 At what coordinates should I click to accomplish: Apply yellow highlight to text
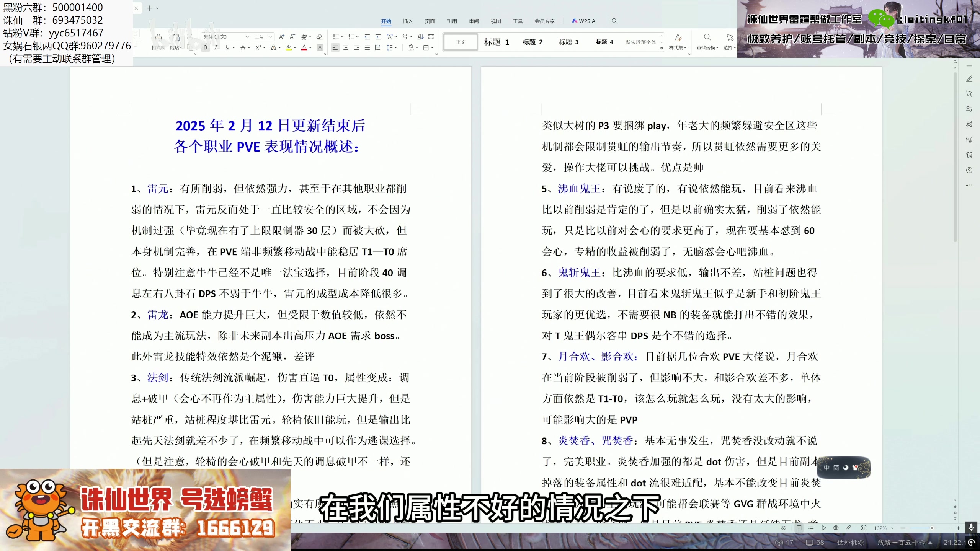pyautogui.click(x=289, y=47)
